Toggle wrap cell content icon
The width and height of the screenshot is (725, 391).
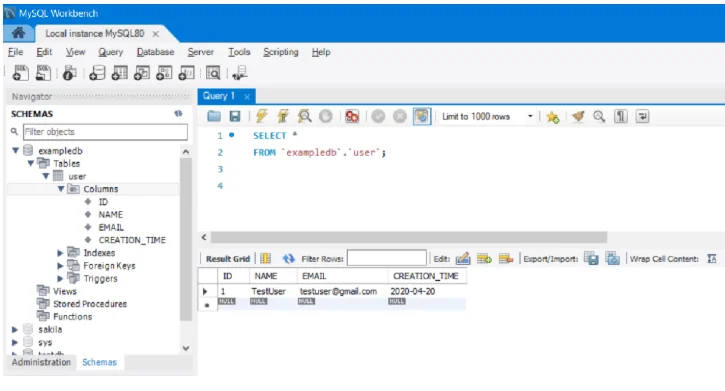tap(712, 259)
